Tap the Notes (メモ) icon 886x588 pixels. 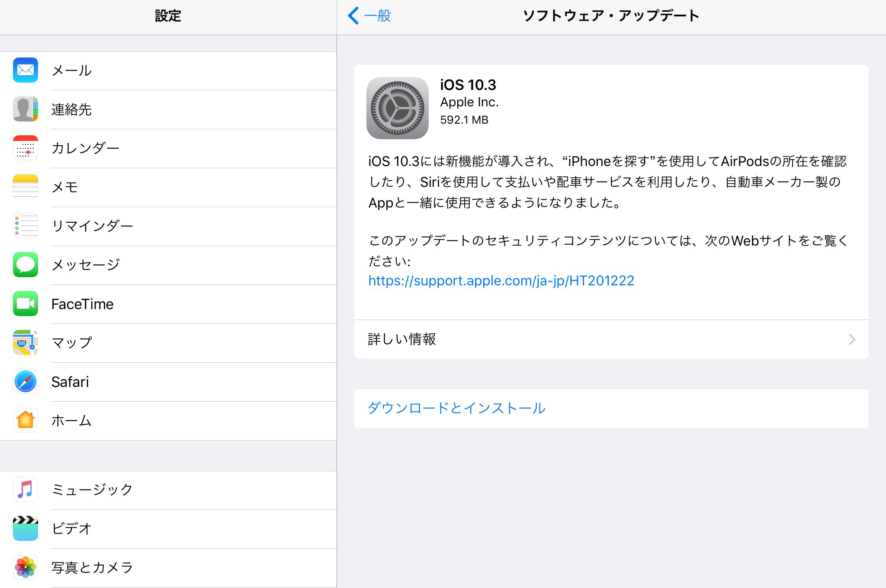coord(26,187)
